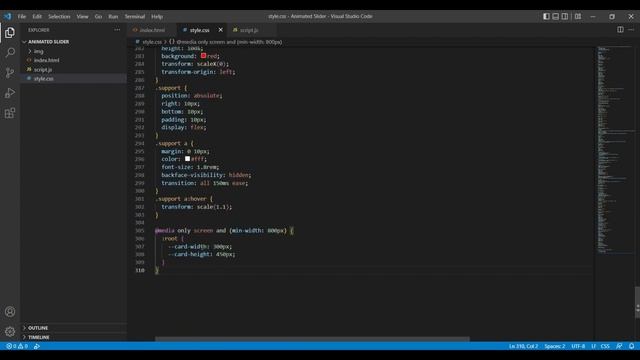Open Customize Layout icon
Viewport: 640px width, 360px height.
[578, 16]
